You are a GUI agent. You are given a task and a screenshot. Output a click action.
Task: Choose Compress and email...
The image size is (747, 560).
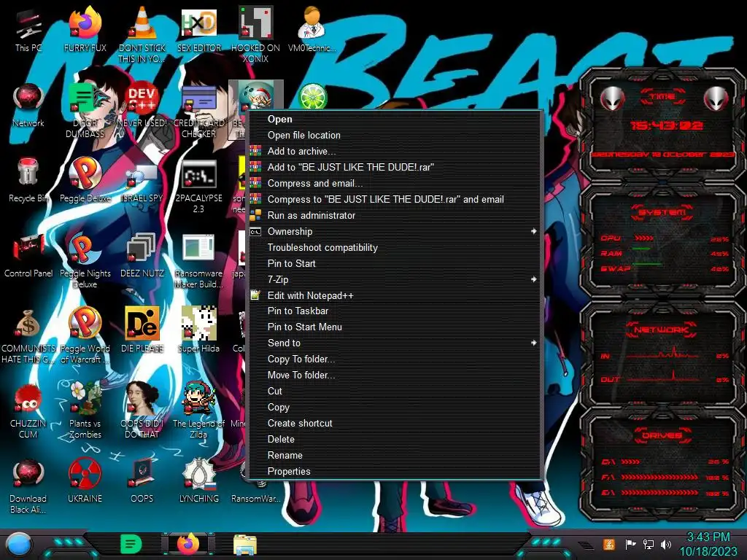pyautogui.click(x=395, y=183)
